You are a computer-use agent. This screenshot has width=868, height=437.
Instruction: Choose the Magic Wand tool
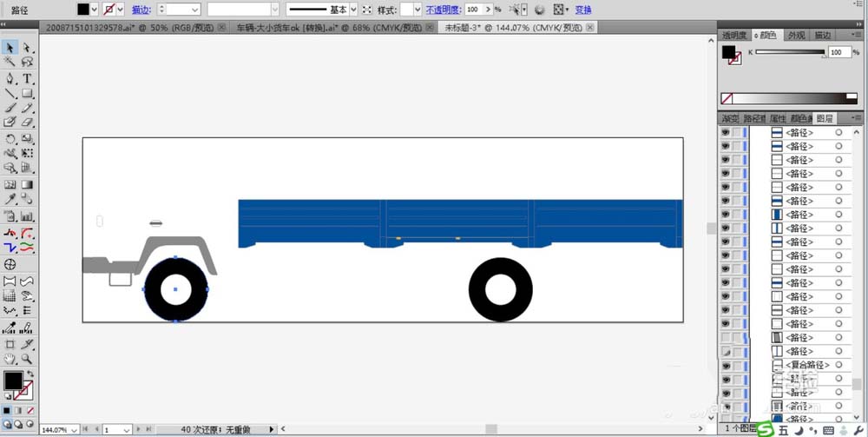pyautogui.click(x=10, y=62)
